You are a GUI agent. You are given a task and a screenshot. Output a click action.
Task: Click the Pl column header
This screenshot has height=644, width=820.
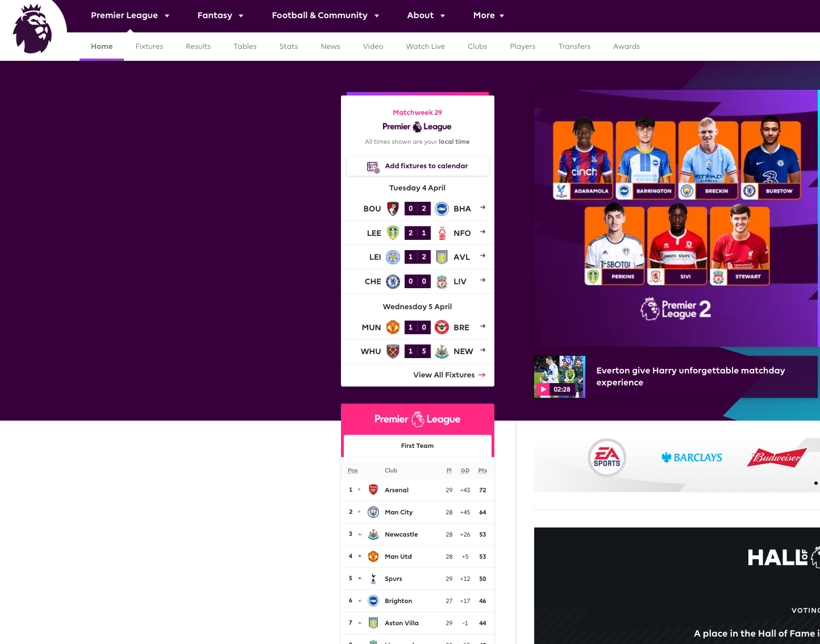click(449, 471)
